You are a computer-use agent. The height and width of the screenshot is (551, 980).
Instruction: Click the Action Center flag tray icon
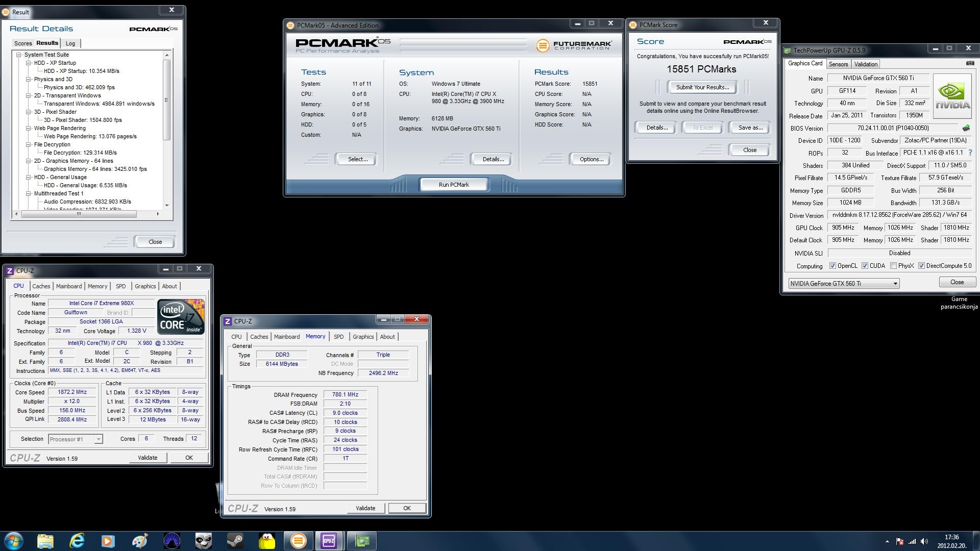(x=899, y=542)
